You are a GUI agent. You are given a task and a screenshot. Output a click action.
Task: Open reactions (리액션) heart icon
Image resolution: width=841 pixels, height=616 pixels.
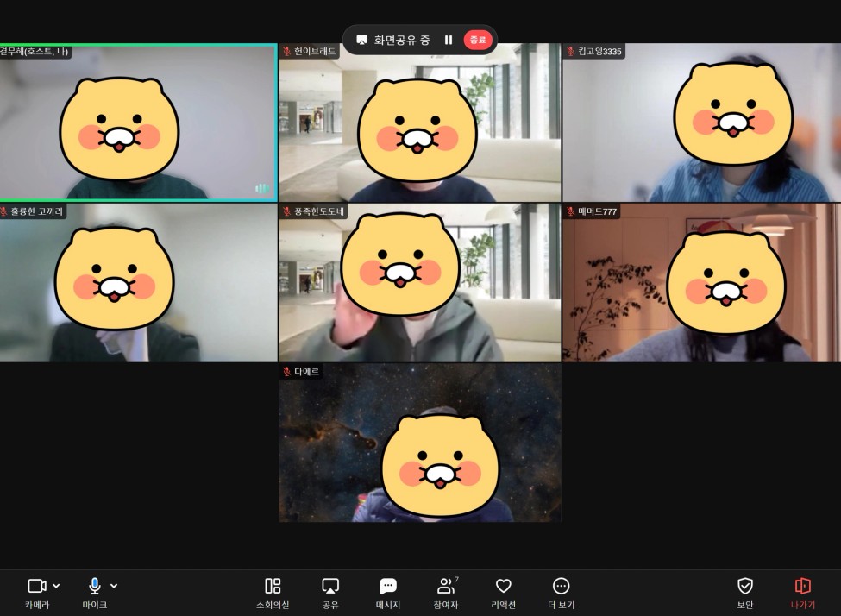[x=503, y=586]
